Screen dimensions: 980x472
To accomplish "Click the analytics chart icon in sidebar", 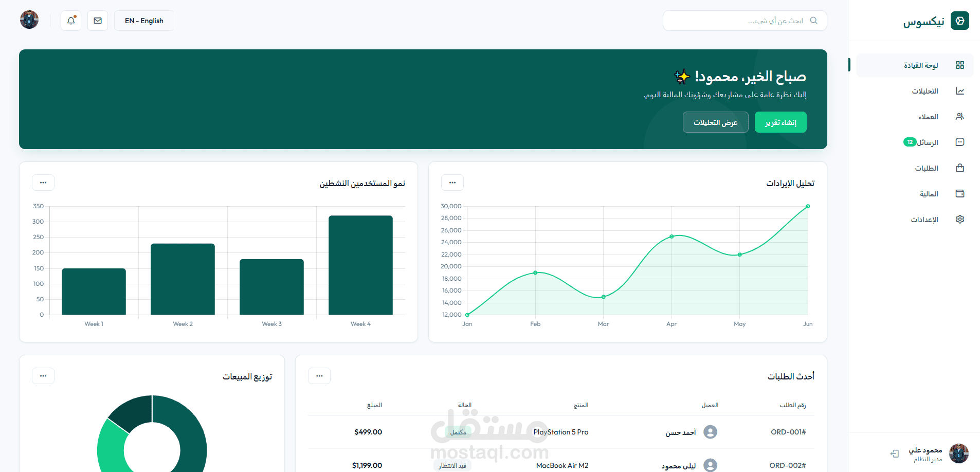I will (960, 91).
